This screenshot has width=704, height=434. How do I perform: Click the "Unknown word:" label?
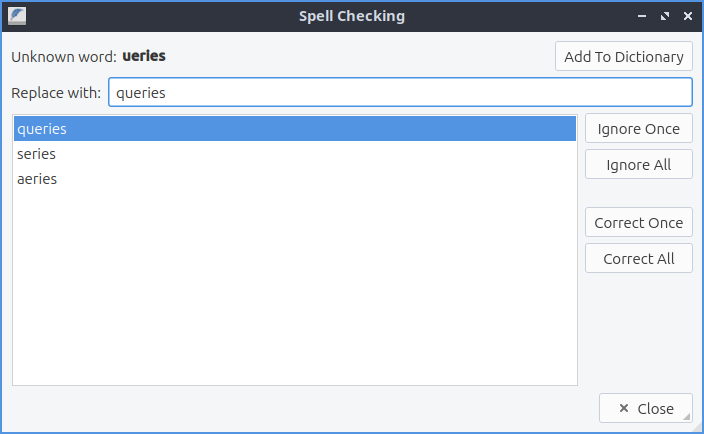[64, 56]
